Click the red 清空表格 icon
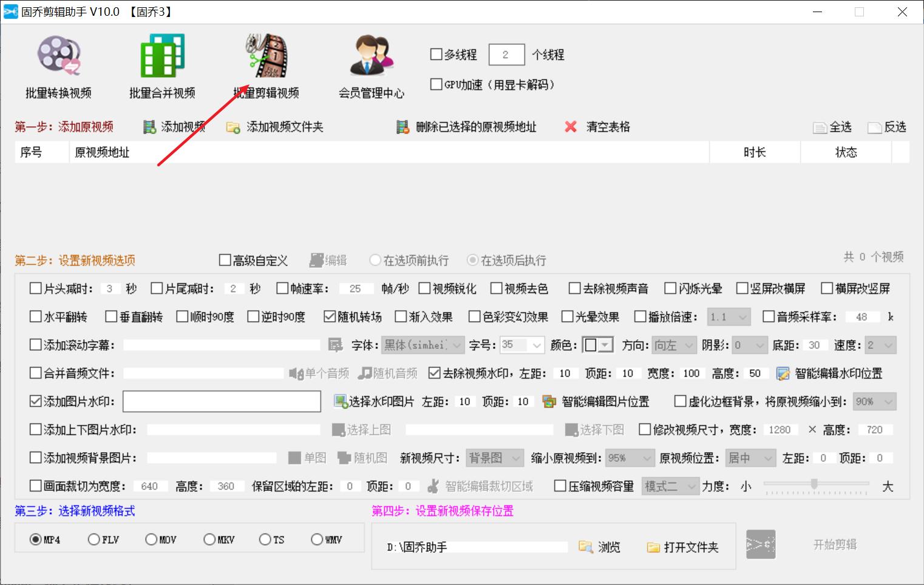 click(569, 127)
